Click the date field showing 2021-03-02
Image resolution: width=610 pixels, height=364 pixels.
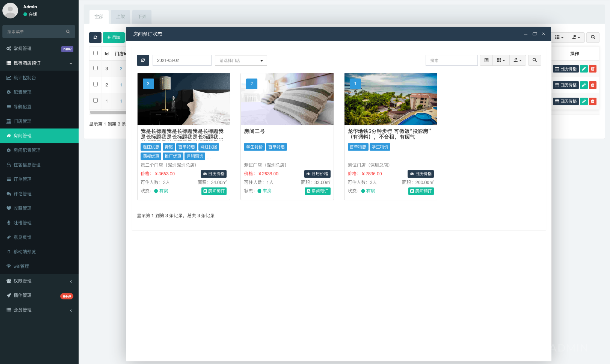click(182, 60)
